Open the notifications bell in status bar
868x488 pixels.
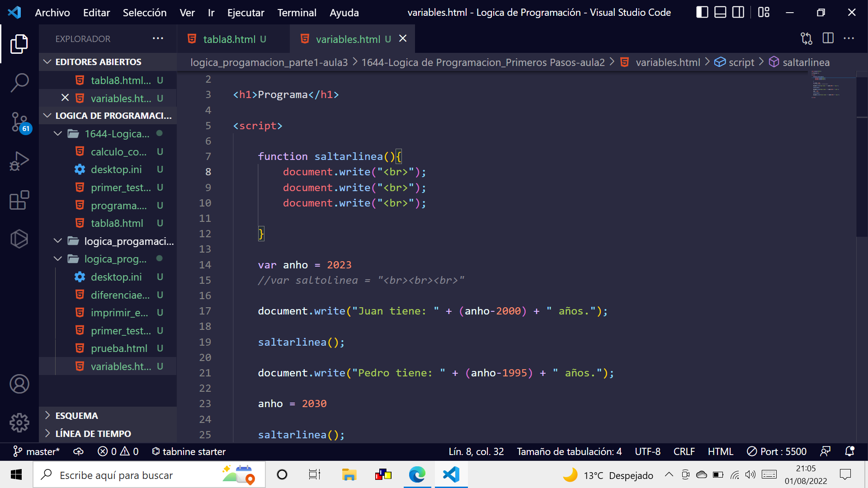(849, 451)
